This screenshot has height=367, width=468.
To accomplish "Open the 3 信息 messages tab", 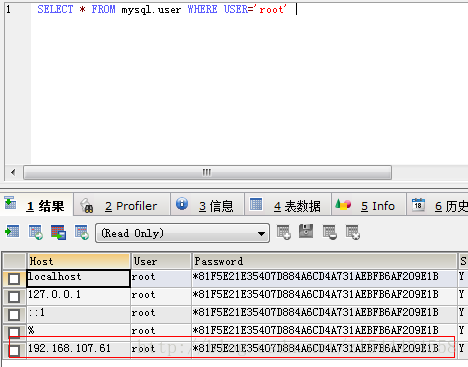I will tap(207, 205).
